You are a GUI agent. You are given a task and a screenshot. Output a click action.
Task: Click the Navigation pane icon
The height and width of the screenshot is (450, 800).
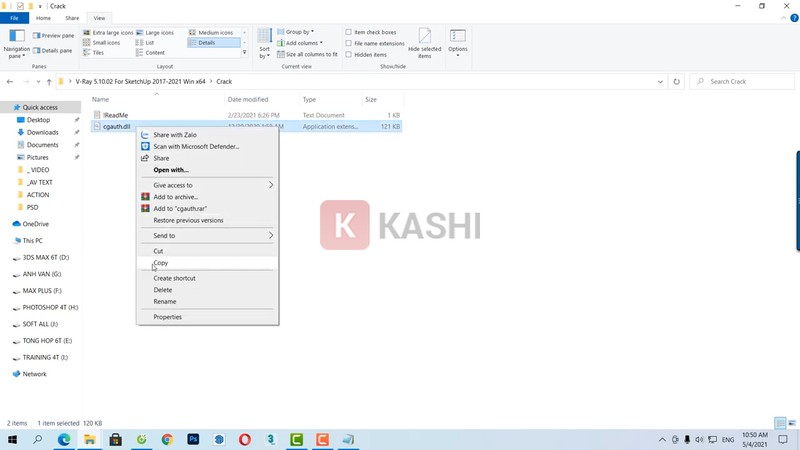click(17, 38)
